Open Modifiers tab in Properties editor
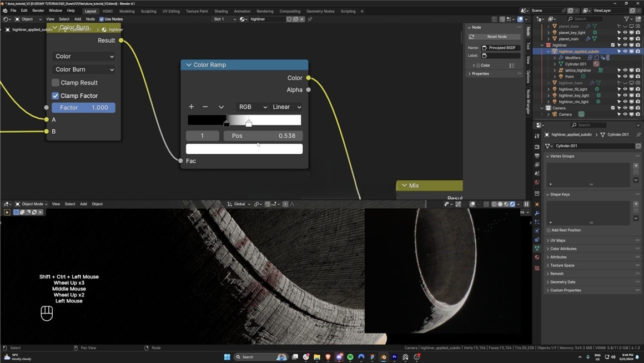 pos(537,213)
